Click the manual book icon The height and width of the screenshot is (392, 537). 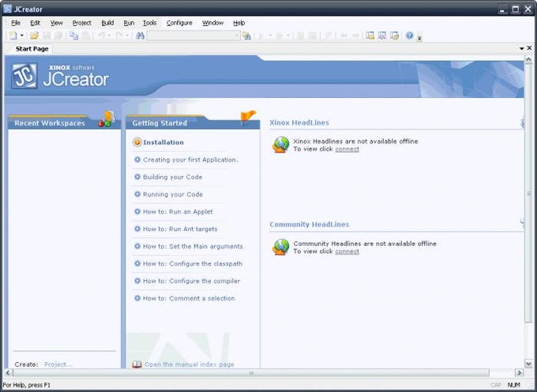[137, 364]
